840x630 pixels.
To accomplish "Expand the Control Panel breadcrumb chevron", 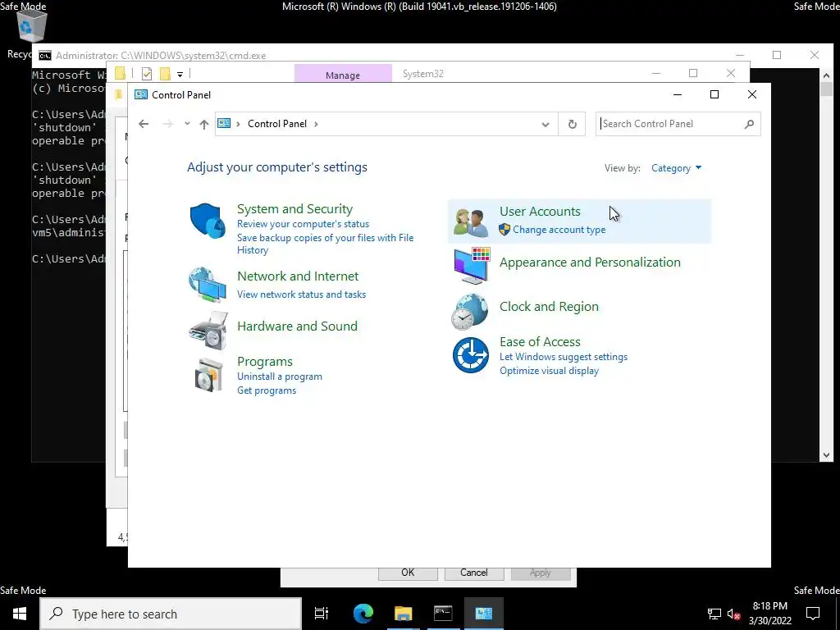I will (x=316, y=124).
